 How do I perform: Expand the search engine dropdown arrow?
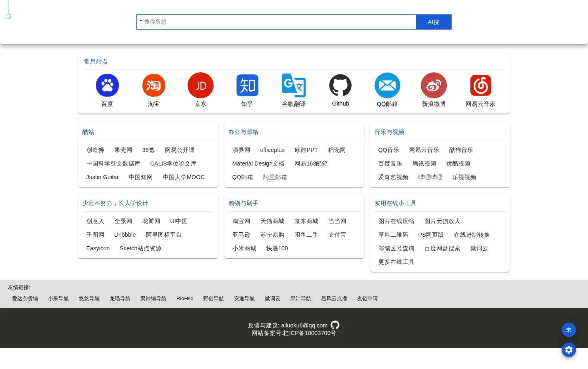point(141,21)
